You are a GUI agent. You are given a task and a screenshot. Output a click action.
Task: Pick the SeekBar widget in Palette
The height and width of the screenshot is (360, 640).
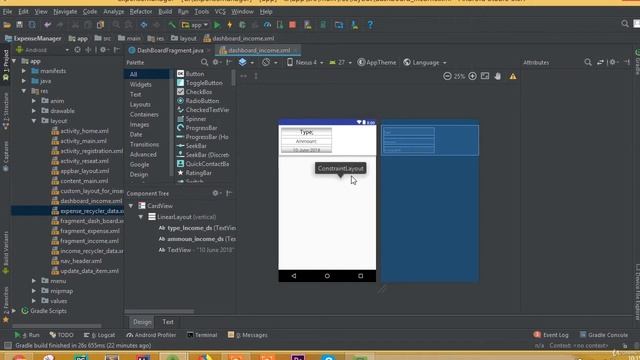click(x=192, y=146)
